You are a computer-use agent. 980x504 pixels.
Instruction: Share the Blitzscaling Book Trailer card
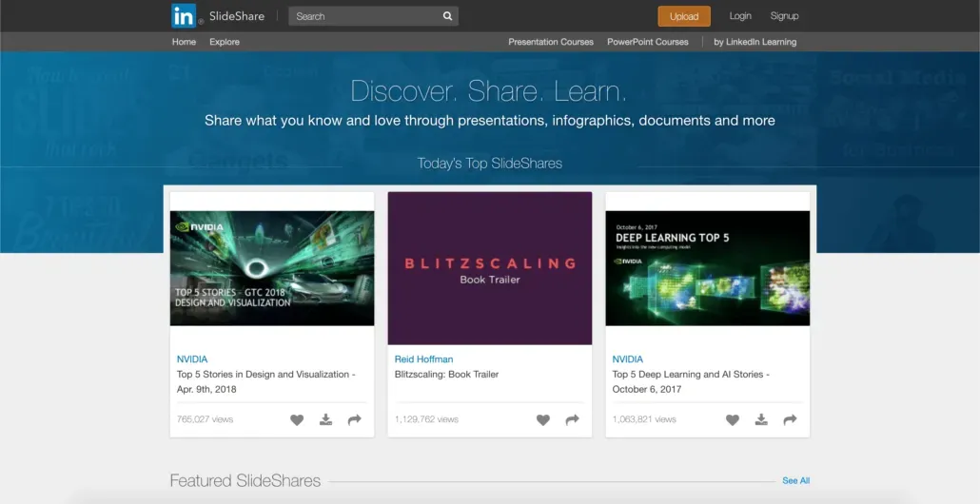[572, 419]
